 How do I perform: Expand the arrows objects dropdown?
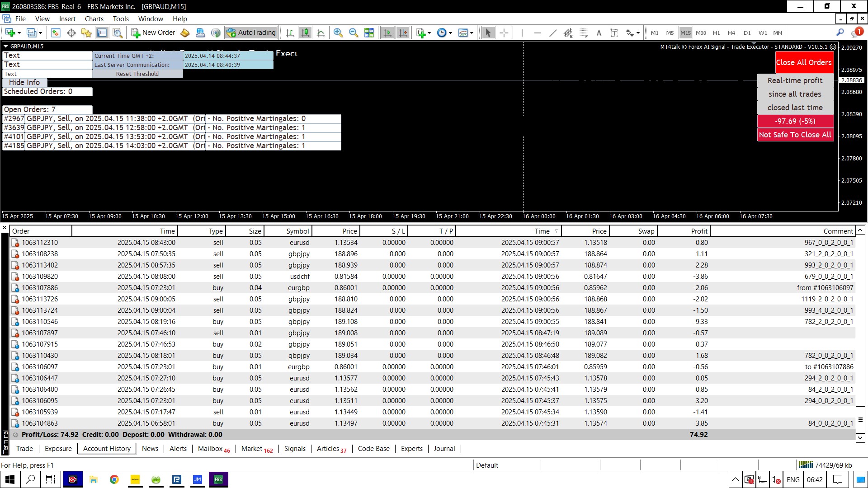click(638, 33)
